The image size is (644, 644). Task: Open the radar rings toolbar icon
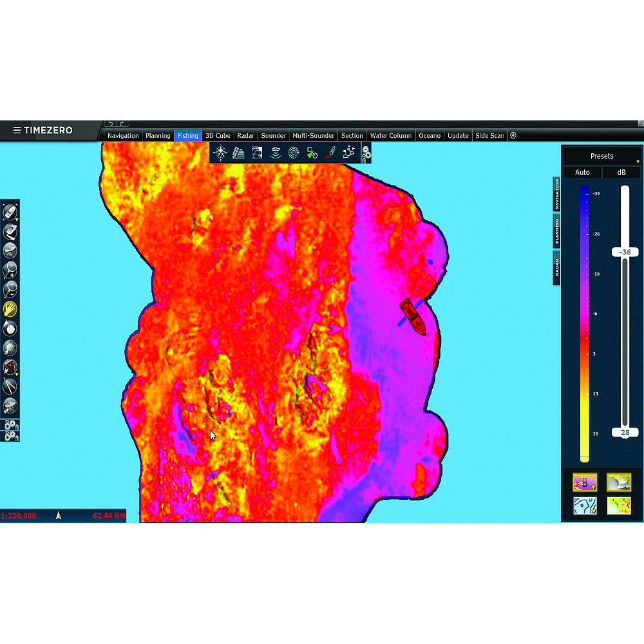(294, 153)
